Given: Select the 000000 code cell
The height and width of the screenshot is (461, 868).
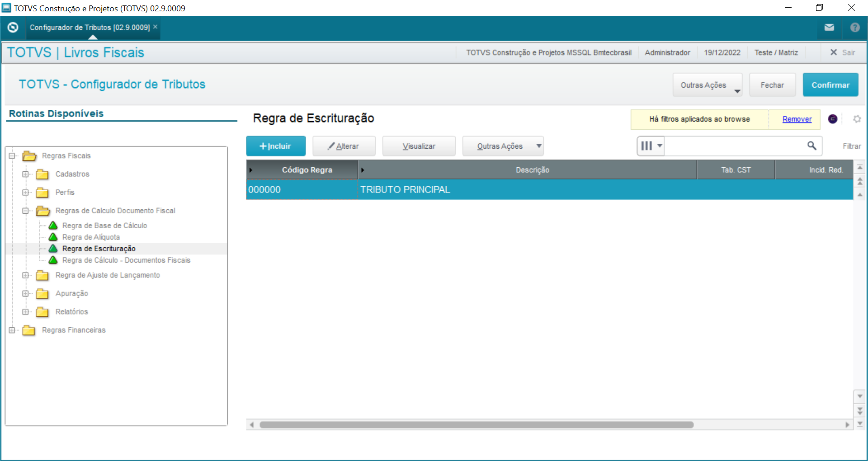Looking at the screenshot, I should click(x=302, y=190).
